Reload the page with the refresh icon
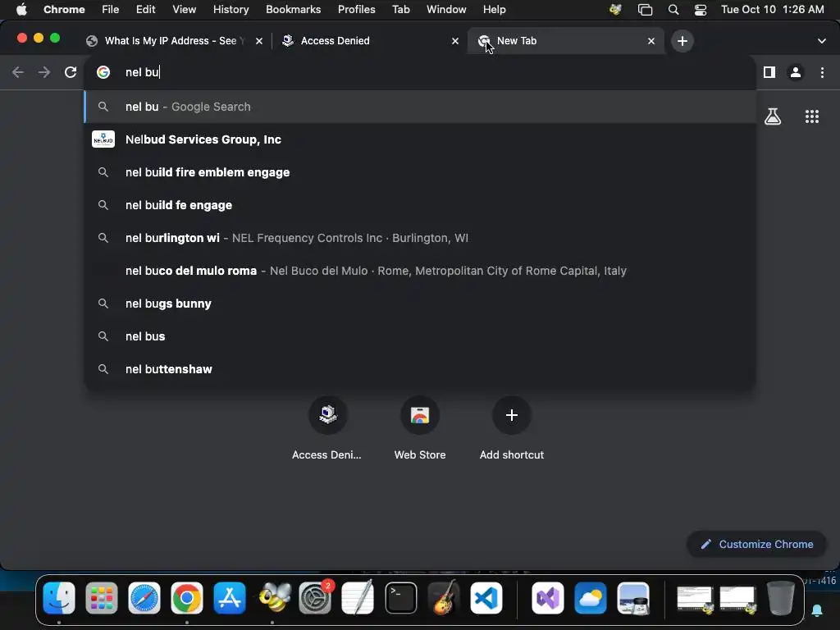This screenshot has width=840, height=630. click(71, 72)
